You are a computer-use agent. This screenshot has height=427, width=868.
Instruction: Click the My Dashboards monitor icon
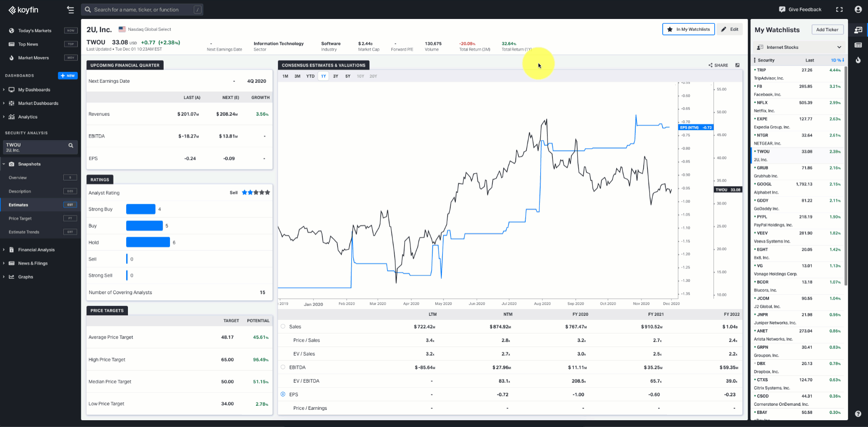[x=12, y=90]
